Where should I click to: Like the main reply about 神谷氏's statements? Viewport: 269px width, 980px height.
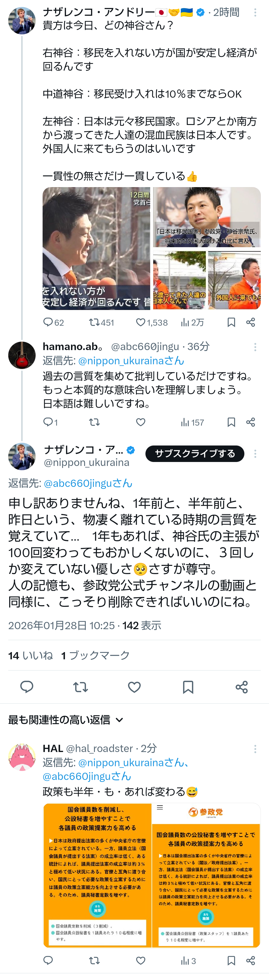(x=134, y=687)
